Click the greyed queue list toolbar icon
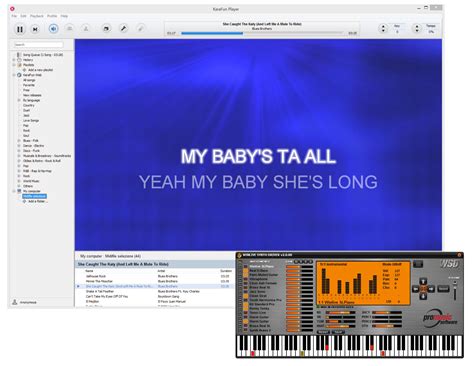The height and width of the screenshot is (366, 474). coord(70,29)
